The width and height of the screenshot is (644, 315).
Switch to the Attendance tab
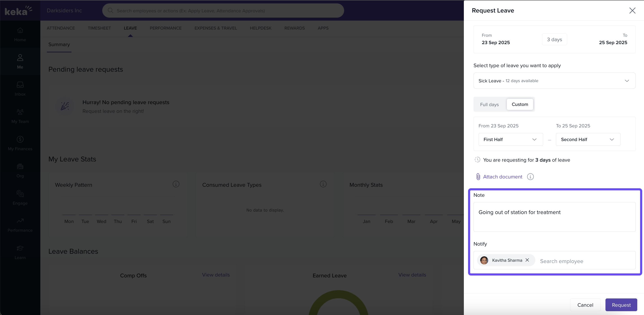[61, 28]
